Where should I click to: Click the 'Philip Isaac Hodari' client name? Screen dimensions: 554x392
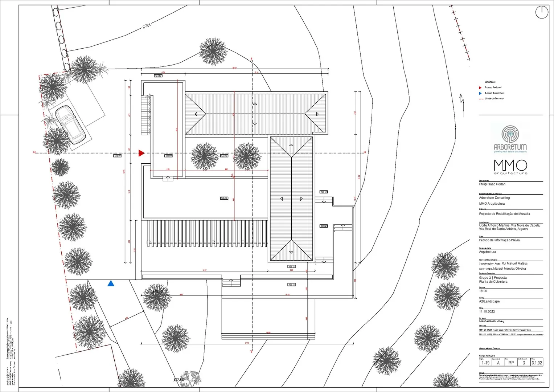coord(492,184)
